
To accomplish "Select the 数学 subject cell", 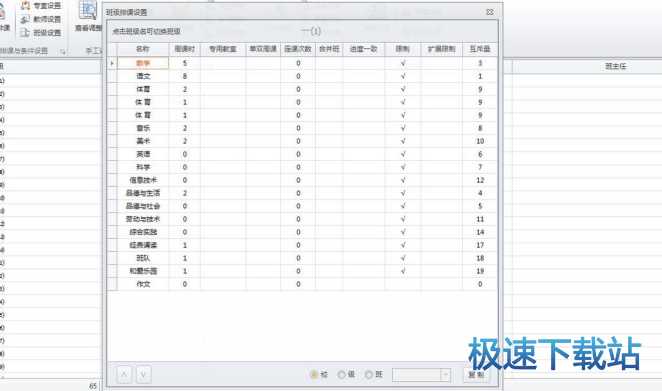I will pyautogui.click(x=143, y=63).
